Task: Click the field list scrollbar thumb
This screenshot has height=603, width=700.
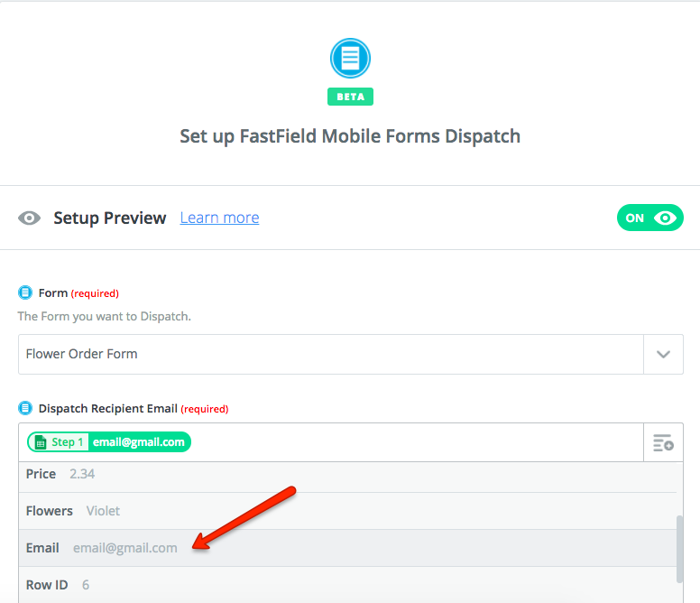Action: pyautogui.click(x=678, y=549)
